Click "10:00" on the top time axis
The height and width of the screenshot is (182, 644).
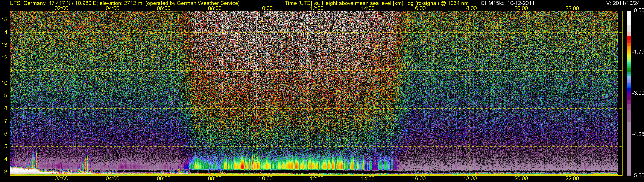coord(266,8)
